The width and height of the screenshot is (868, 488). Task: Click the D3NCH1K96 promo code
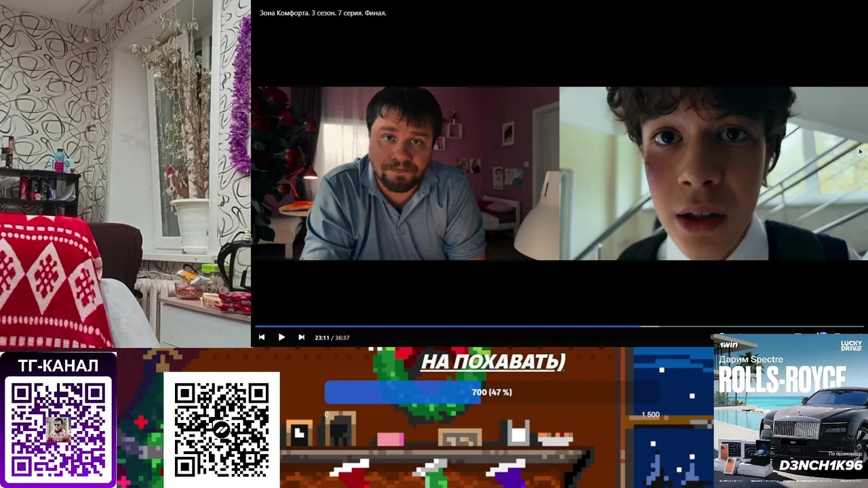click(821, 466)
